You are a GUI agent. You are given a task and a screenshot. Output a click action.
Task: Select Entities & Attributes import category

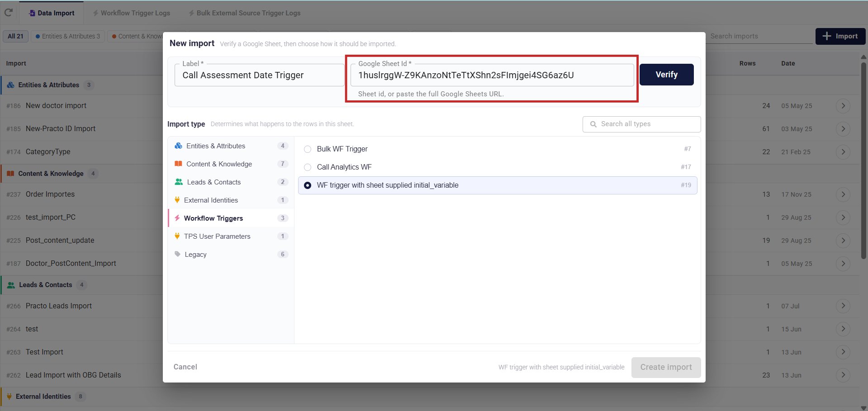(231, 146)
